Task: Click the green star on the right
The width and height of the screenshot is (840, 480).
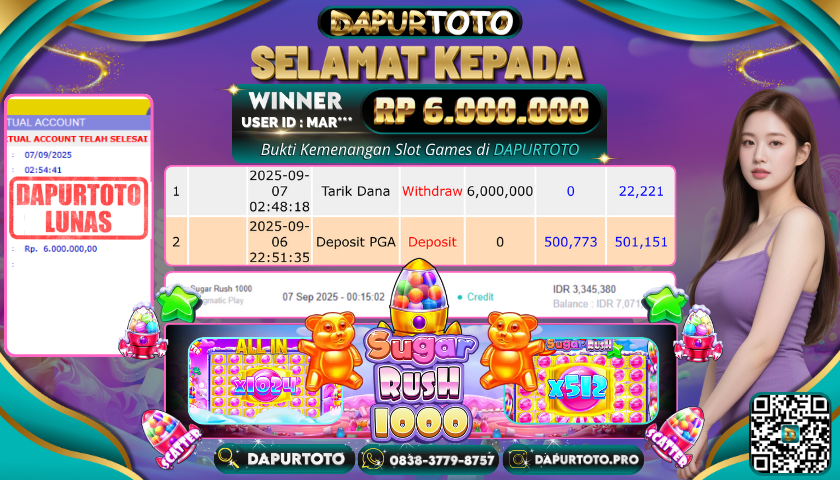Action: click(x=664, y=303)
